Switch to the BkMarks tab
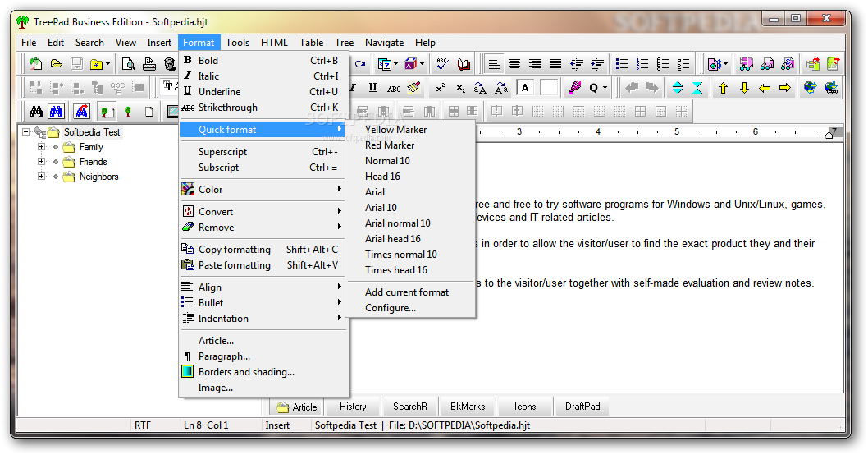The width and height of the screenshot is (868, 455). pyautogui.click(x=468, y=407)
